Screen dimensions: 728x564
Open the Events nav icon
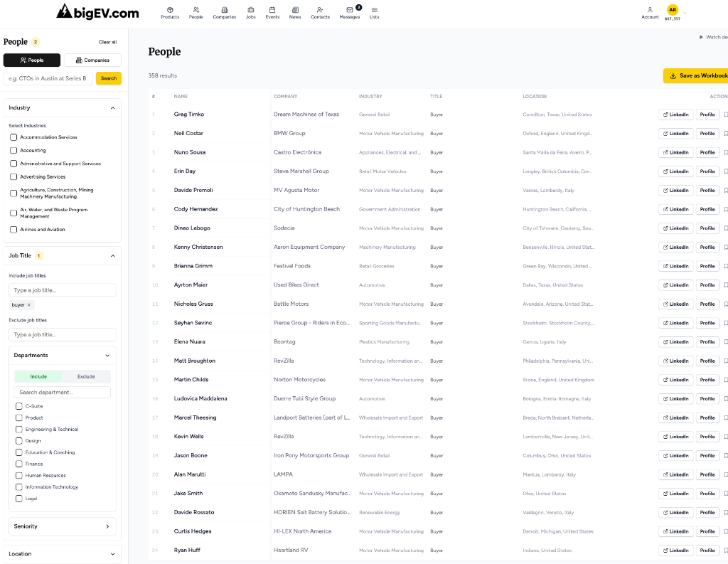click(272, 10)
